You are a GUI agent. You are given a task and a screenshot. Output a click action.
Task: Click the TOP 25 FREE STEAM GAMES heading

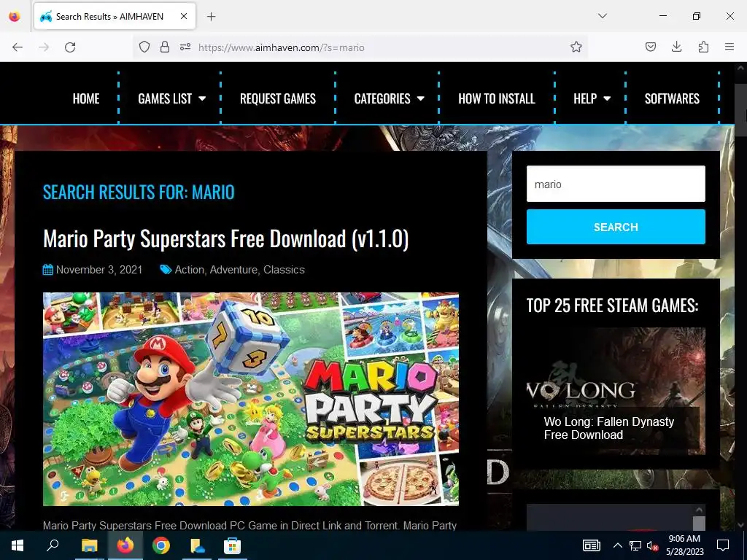612,306
